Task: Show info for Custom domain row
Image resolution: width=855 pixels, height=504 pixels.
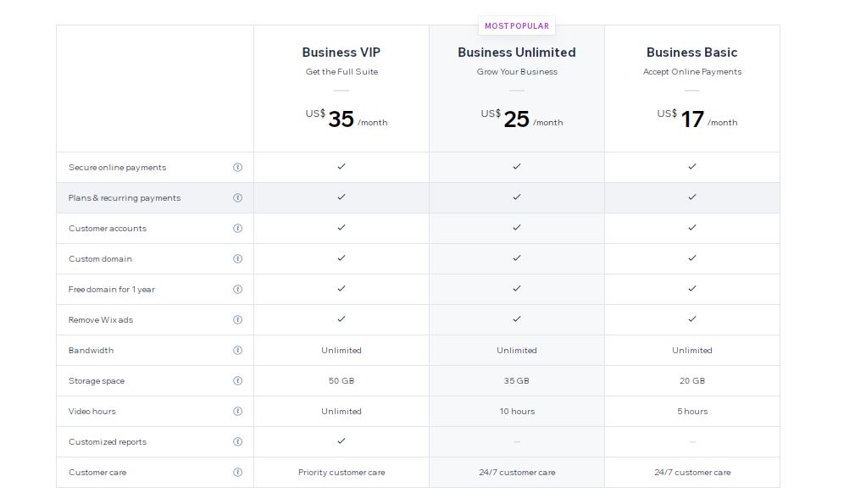Action: (238, 259)
